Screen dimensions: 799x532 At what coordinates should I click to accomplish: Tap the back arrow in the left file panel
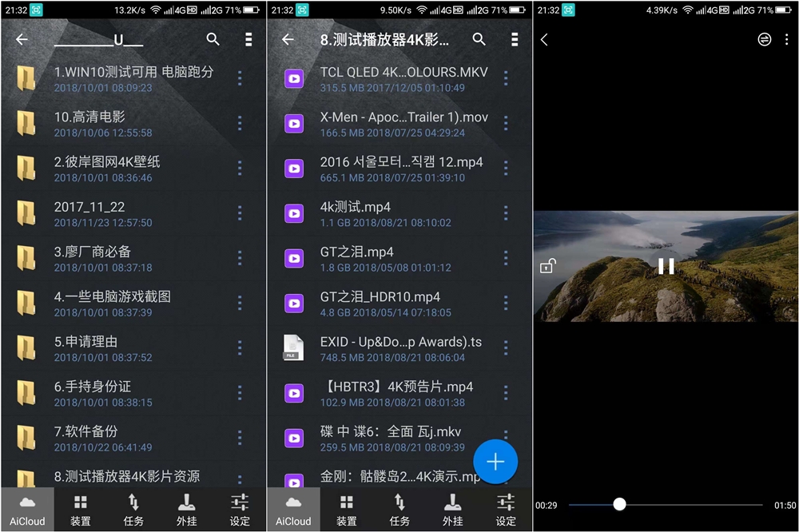coord(22,38)
